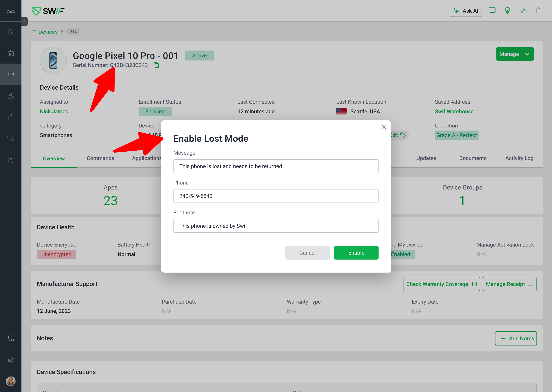Screen dimensions: 552x392
Task: Click the lightbulb tips icon
Action: [507, 11]
